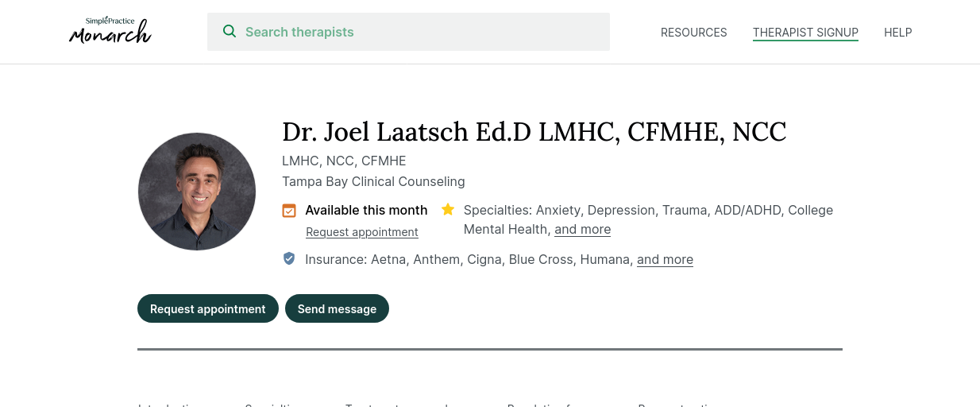Click the Available this month label
Viewport: 980px width, 407px height.
point(366,210)
